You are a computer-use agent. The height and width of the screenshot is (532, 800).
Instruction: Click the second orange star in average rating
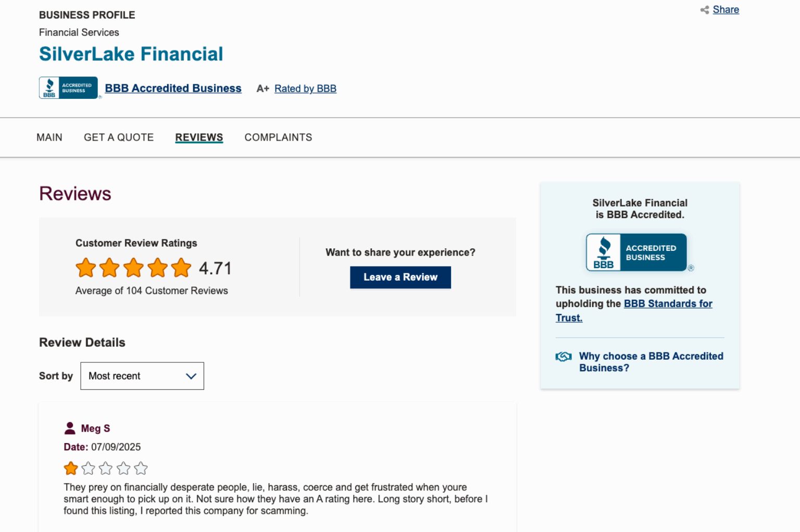pos(109,268)
